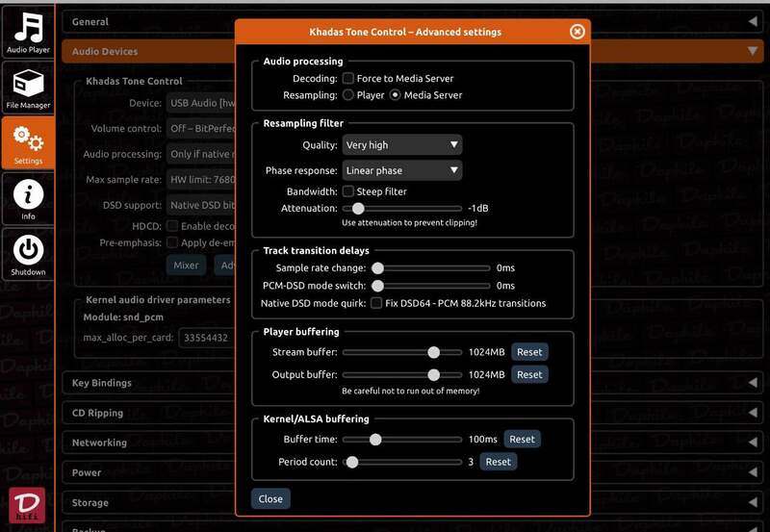Open the File Manager sidebar icon
This screenshot has height=532, width=770.
tap(28, 87)
